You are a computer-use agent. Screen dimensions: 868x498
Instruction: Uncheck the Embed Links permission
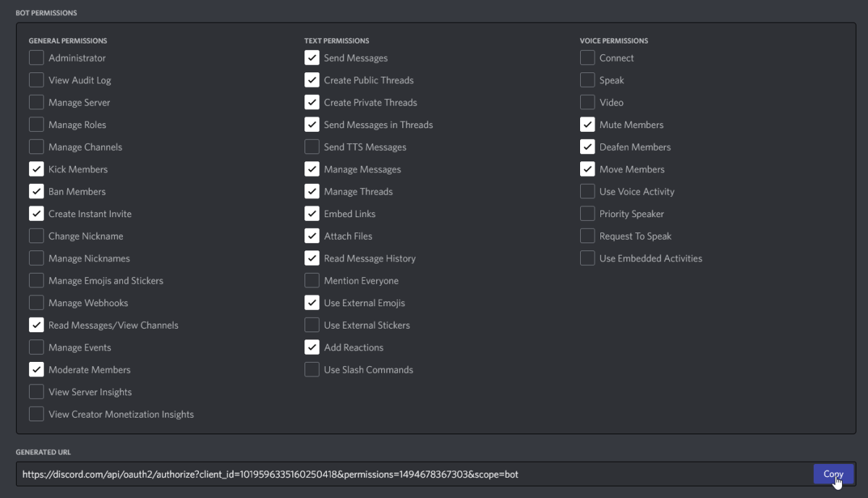(312, 214)
